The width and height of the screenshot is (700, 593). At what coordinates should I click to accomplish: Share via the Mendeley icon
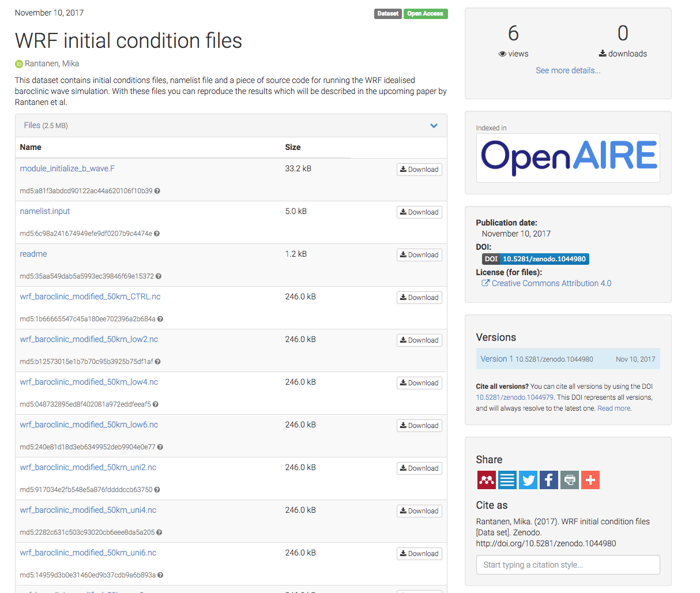click(486, 480)
